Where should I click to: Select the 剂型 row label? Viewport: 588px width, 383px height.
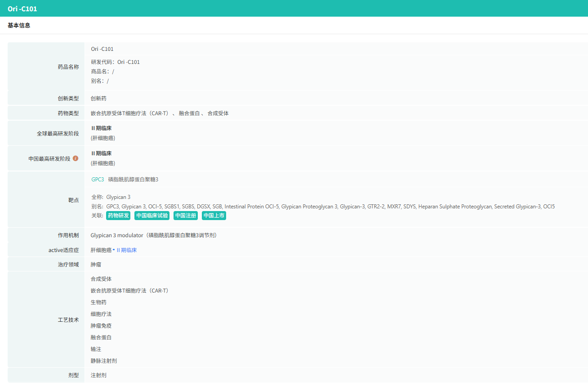pyautogui.click(x=74, y=375)
